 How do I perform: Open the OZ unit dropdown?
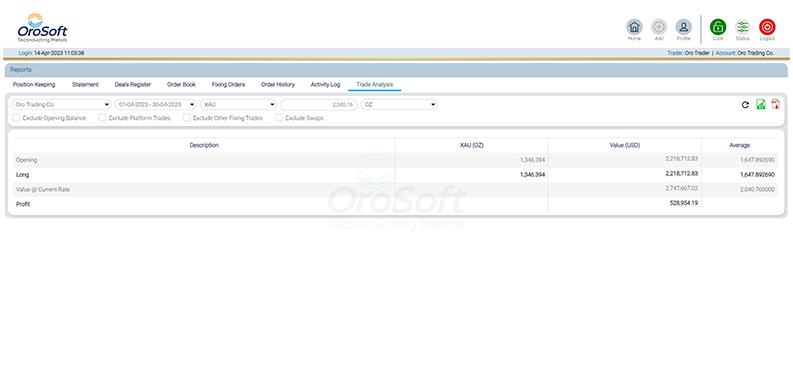coord(399,105)
